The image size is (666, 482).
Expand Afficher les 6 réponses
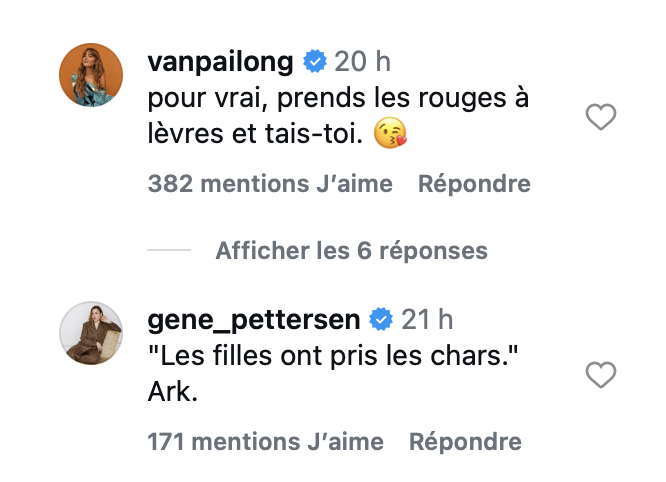pyautogui.click(x=351, y=250)
